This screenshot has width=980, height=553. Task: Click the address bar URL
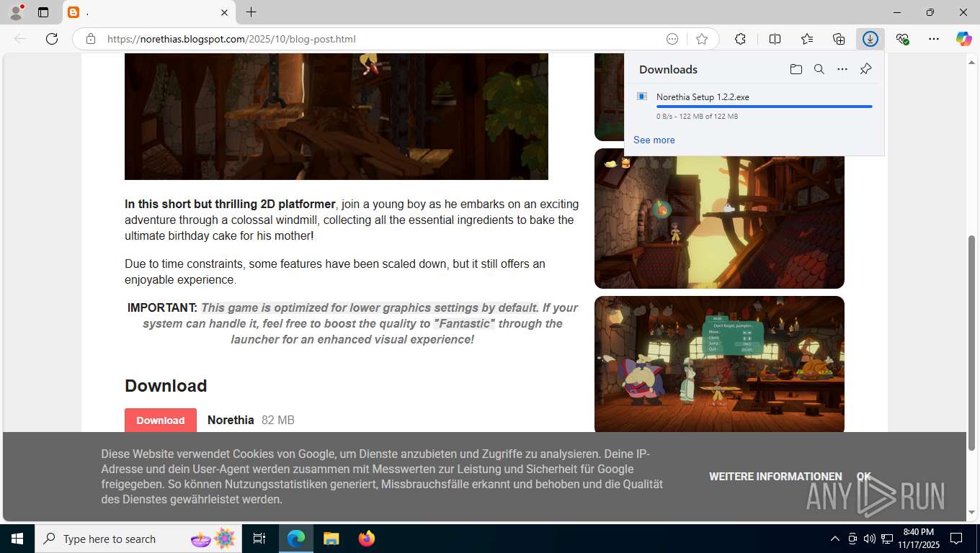(231, 39)
